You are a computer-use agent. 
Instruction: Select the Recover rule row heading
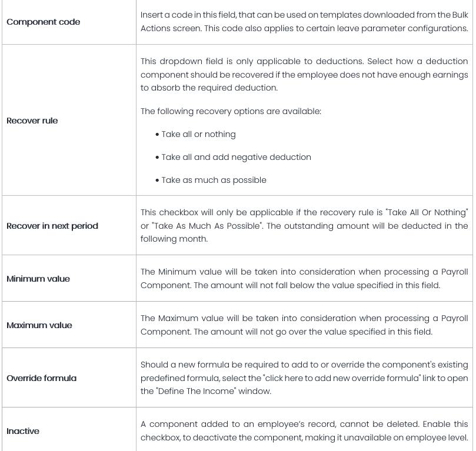(32, 121)
